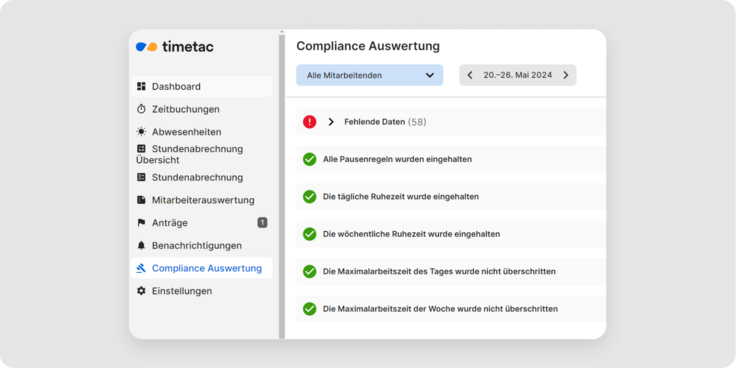Click the 20.–26. Mai 2024 date range
The image size is (736, 368).
pyautogui.click(x=518, y=75)
